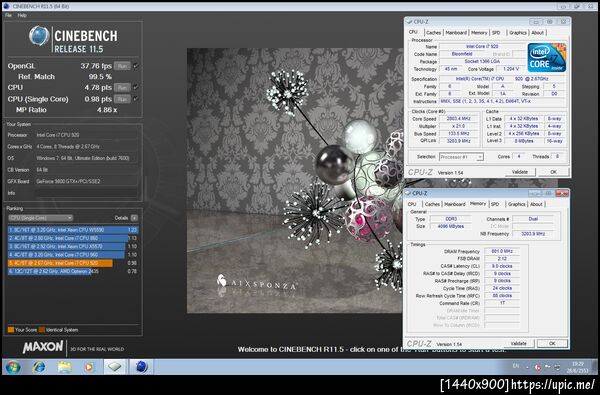Image resolution: width=600 pixels, height=395 pixels.
Task: Click the CINEBENCH globe logo
Action: (39, 36)
